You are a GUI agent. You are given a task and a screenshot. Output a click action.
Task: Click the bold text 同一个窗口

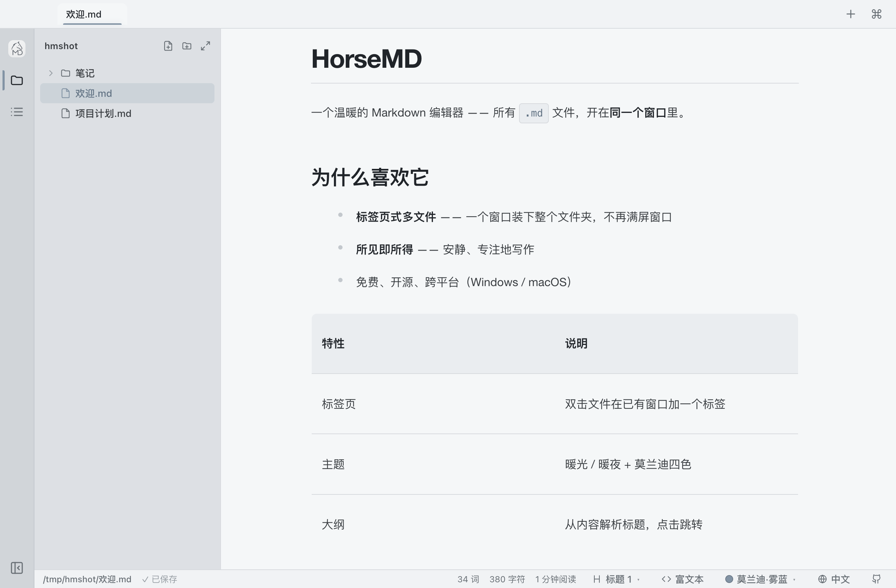pyautogui.click(x=638, y=113)
